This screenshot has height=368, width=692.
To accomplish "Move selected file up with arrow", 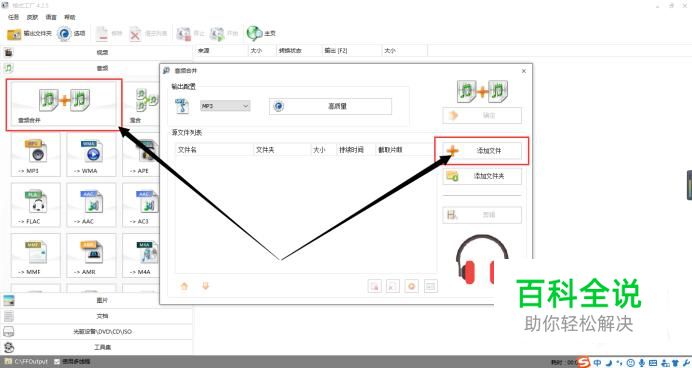I will pos(184,286).
